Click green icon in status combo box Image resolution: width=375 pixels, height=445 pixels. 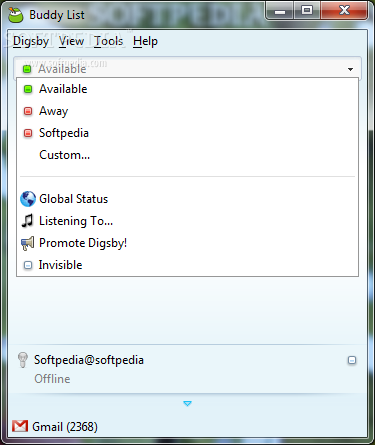[x=27, y=69]
